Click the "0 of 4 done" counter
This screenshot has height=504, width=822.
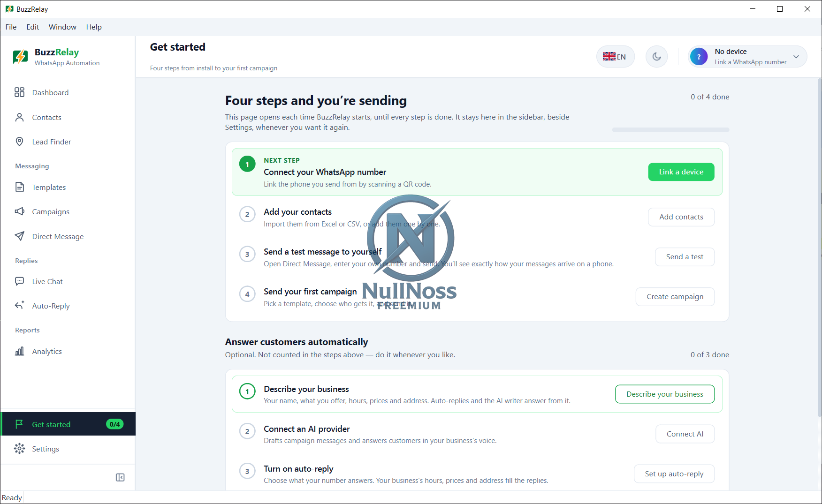[710, 97]
